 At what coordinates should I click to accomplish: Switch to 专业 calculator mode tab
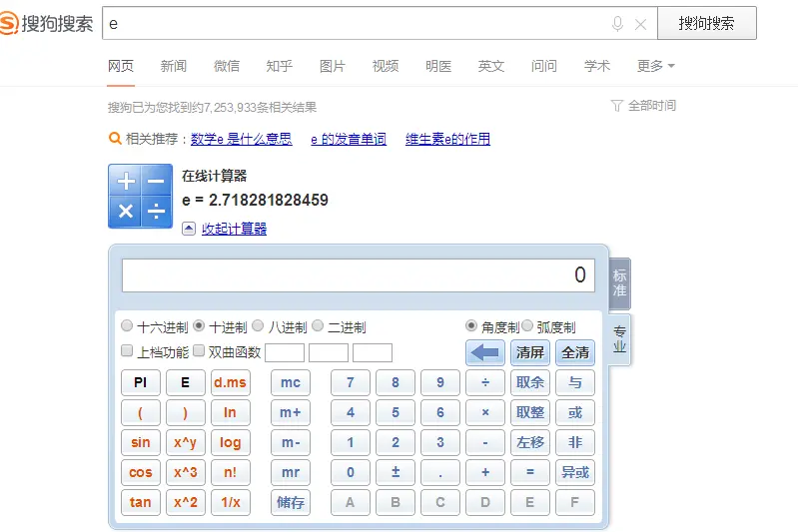click(x=619, y=339)
